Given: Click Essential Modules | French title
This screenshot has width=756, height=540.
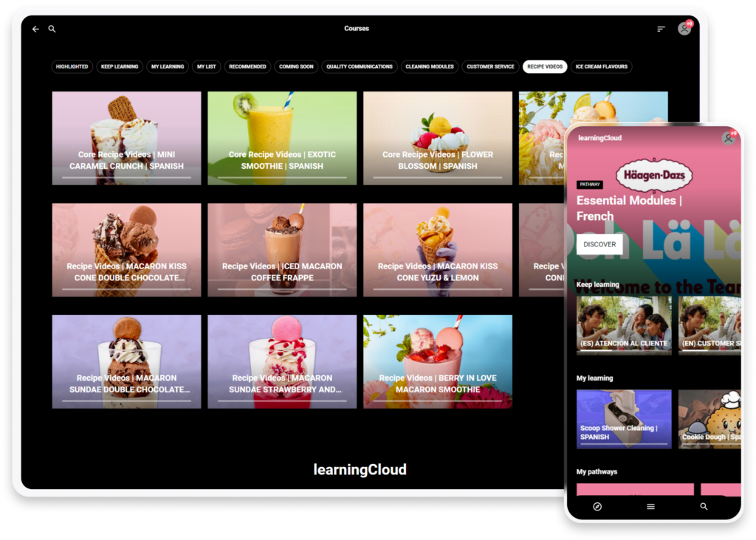Looking at the screenshot, I should pos(629,208).
